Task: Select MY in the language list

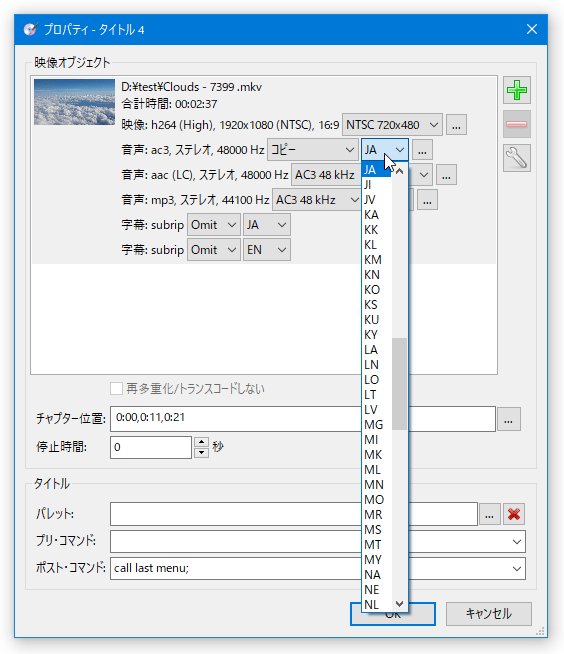Action: pyautogui.click(x=377, y=560)
